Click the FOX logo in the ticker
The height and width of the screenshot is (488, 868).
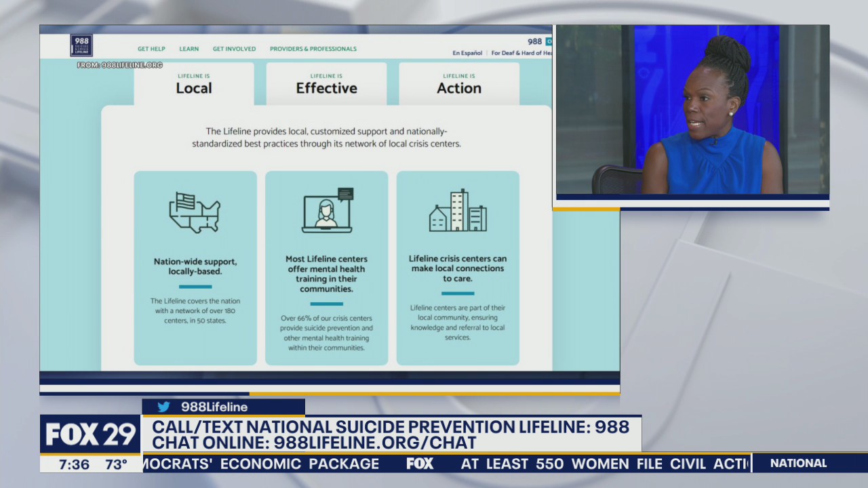(x=420, y=464)
